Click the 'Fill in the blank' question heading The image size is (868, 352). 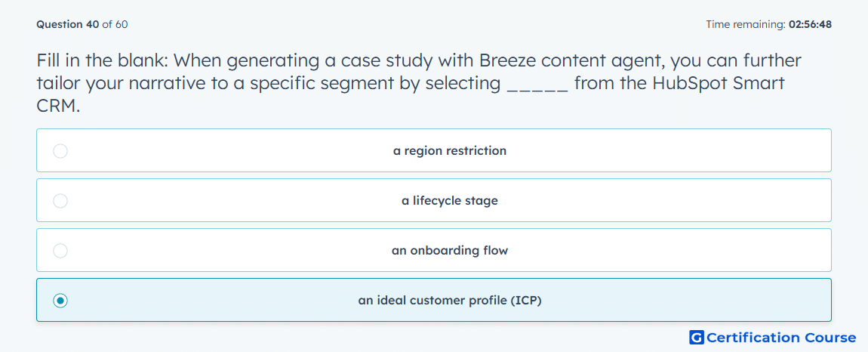point(103,60)
